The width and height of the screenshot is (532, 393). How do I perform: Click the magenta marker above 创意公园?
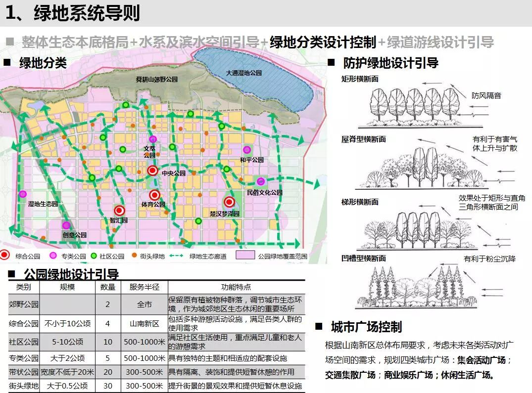click(x=66, y=225)
